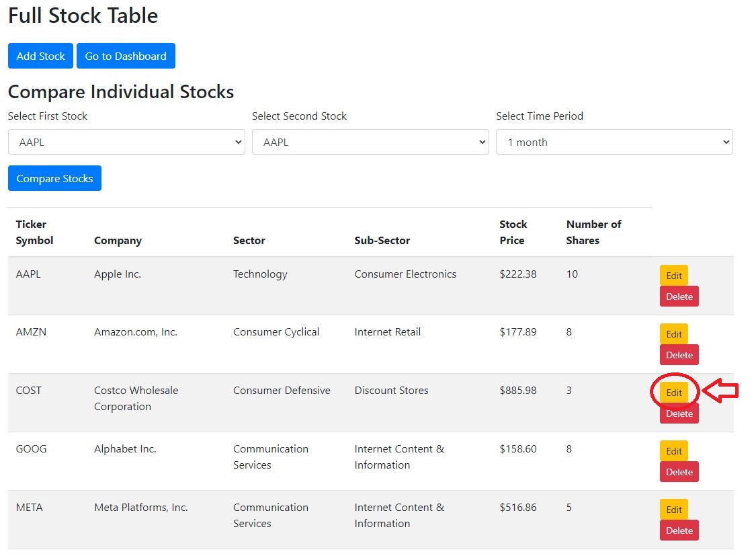Click the Add Stock button
This screenshot has width=756, height=556.
point(40,56)
